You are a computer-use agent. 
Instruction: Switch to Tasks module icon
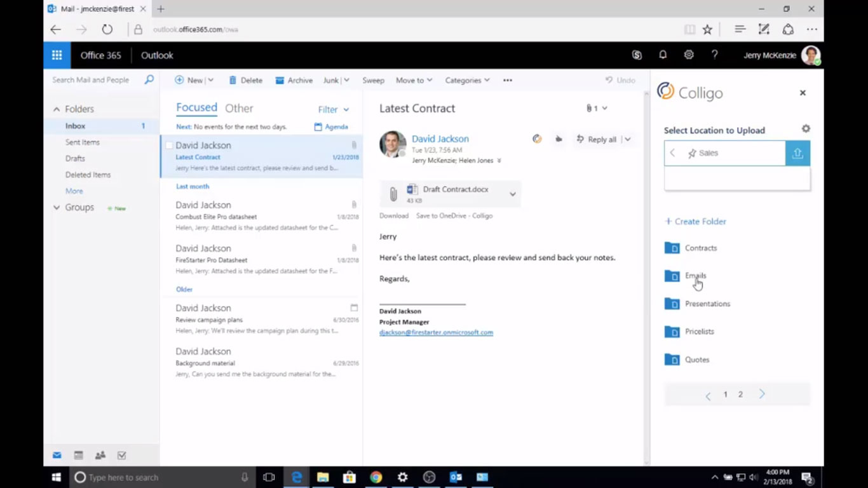pos(122,456)
